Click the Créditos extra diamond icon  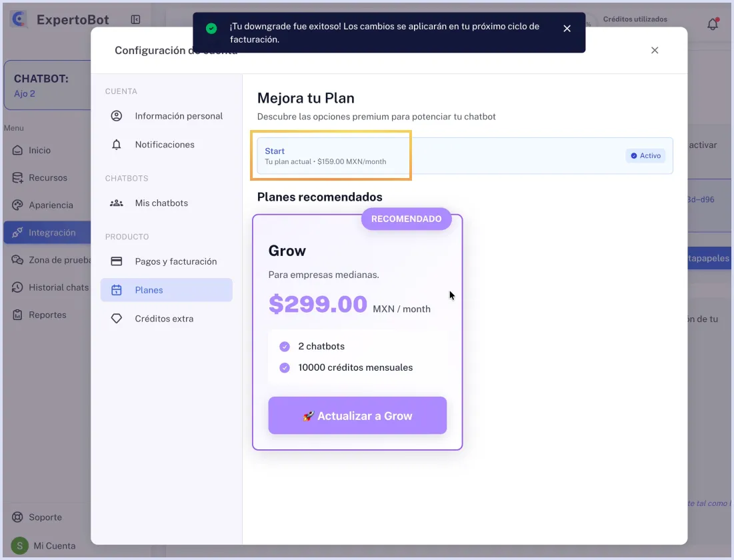pyautogui.click(x=117, y=319)
